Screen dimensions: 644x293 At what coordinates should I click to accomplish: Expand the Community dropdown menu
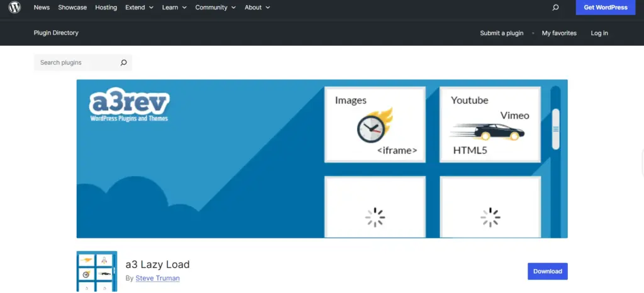click(x=216, y=8)
